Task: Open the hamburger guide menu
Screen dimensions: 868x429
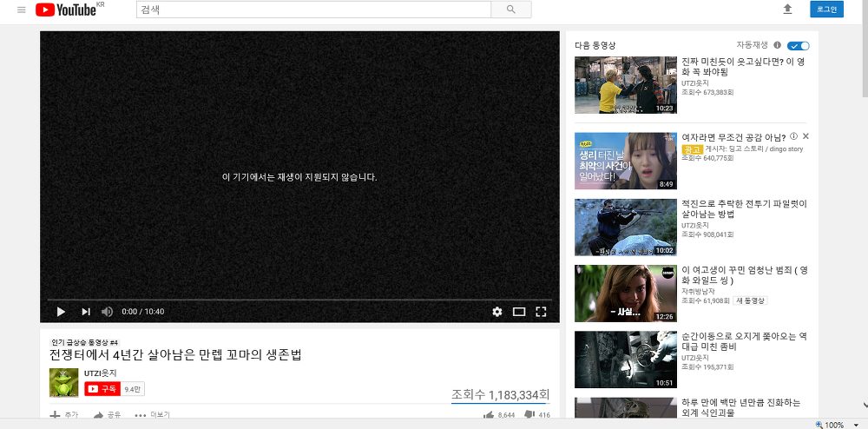Action: pos(22,10)
